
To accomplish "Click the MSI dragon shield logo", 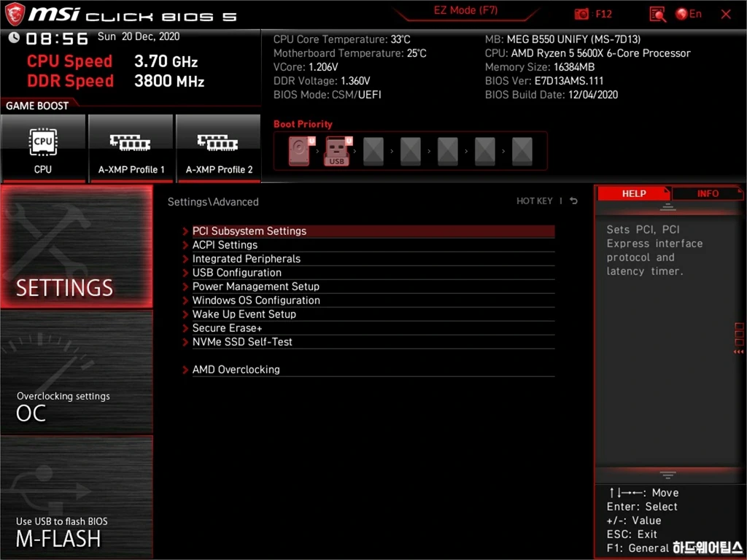I will point(15,15).
